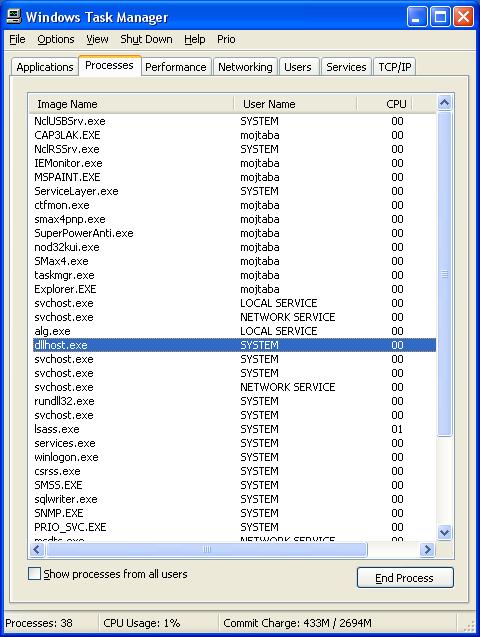The height and width of the screenshot is (637, 480).
Task: Open the Options menu
Action: point(56,39)
